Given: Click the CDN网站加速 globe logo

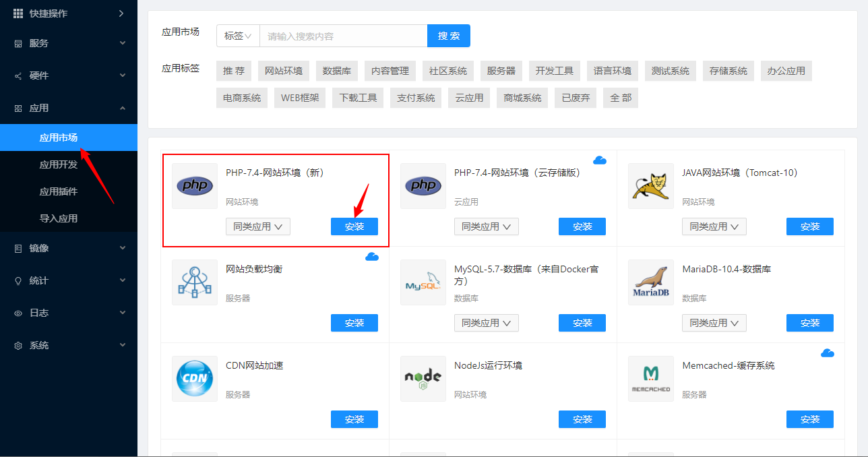Looking at the screenshot, I should [195, 379].
